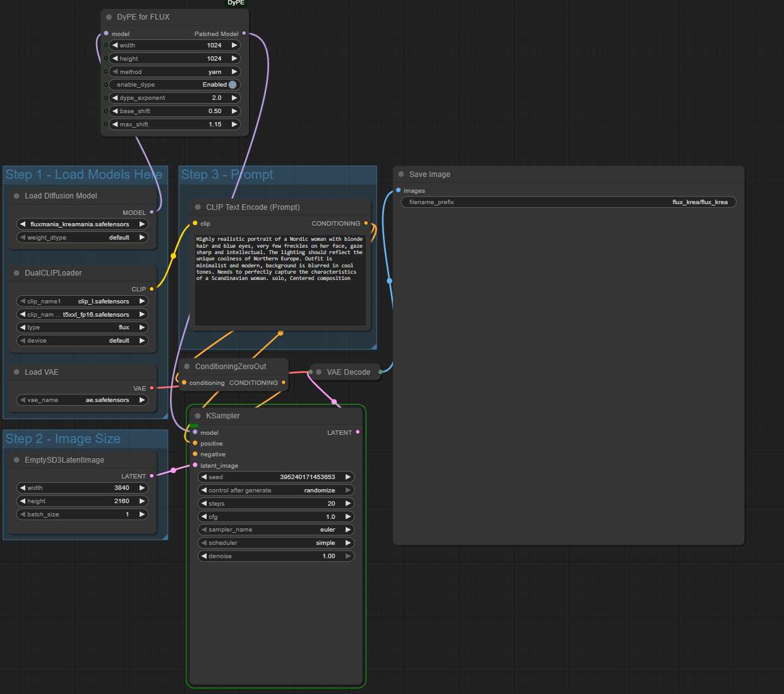The image size is (784, 694).
Task: Click the filename_prefix field in Save Image
Action: [568, 202]
